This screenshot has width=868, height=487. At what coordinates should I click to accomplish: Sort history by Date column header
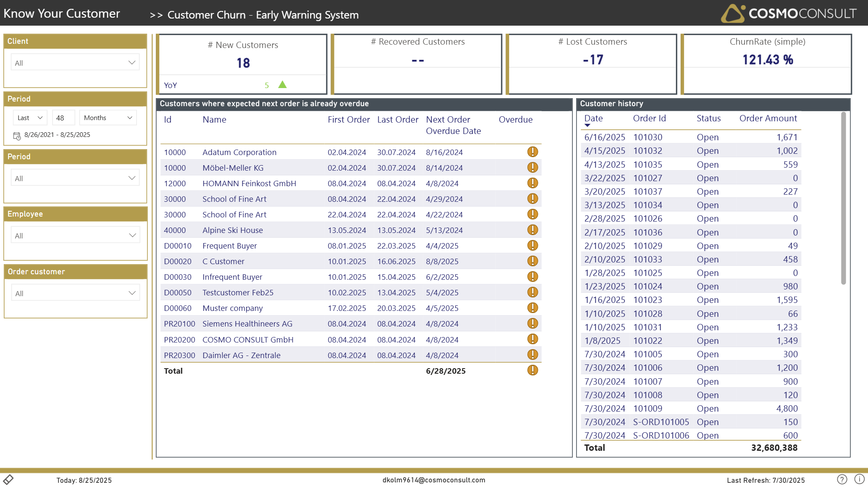point(593,118)
